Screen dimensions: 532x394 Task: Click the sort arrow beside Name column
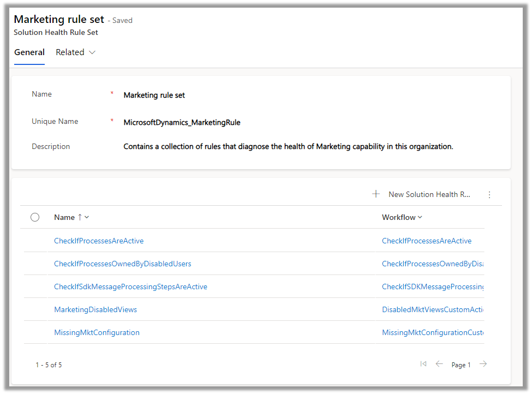80,217
